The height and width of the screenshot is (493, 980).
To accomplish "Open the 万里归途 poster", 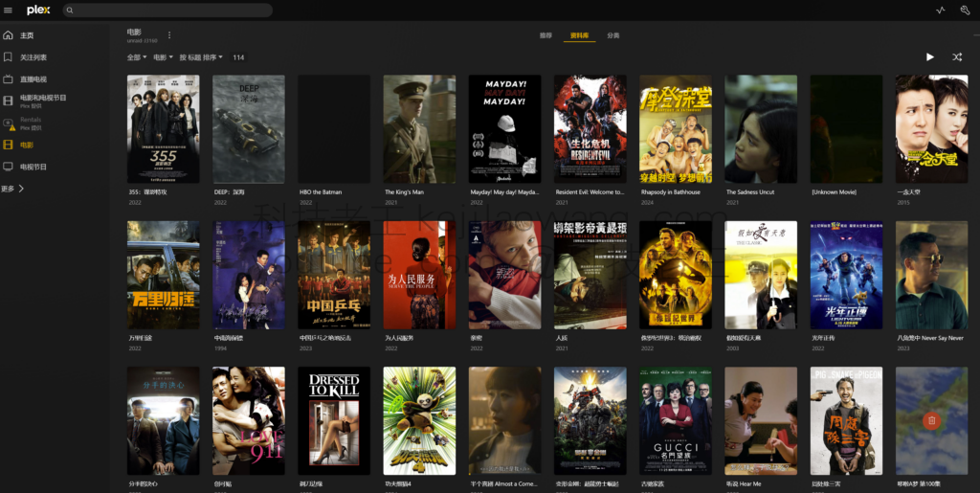I will point(163,275).
